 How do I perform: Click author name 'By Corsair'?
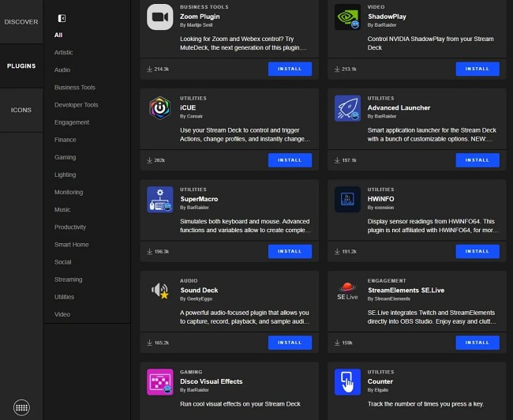(x=191, y=116)
